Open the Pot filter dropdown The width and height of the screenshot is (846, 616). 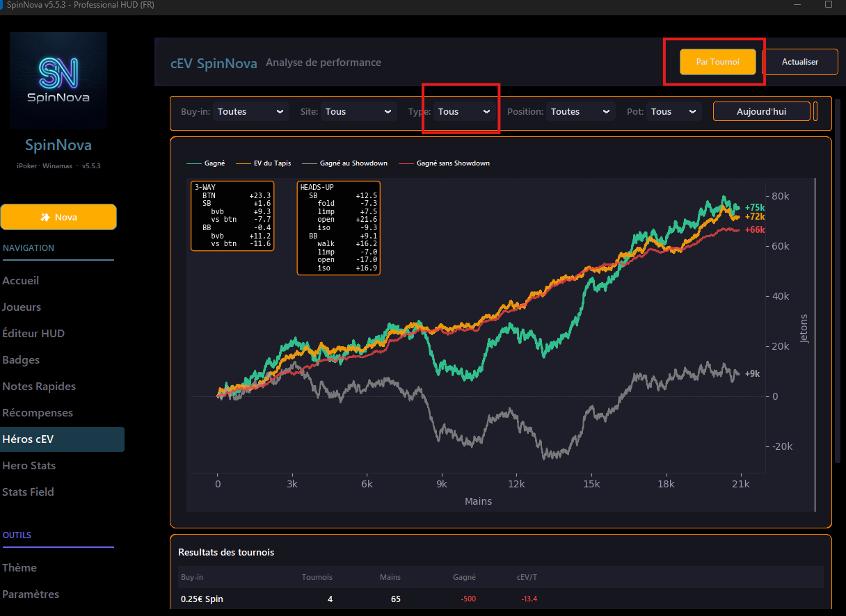click(674, 111)
